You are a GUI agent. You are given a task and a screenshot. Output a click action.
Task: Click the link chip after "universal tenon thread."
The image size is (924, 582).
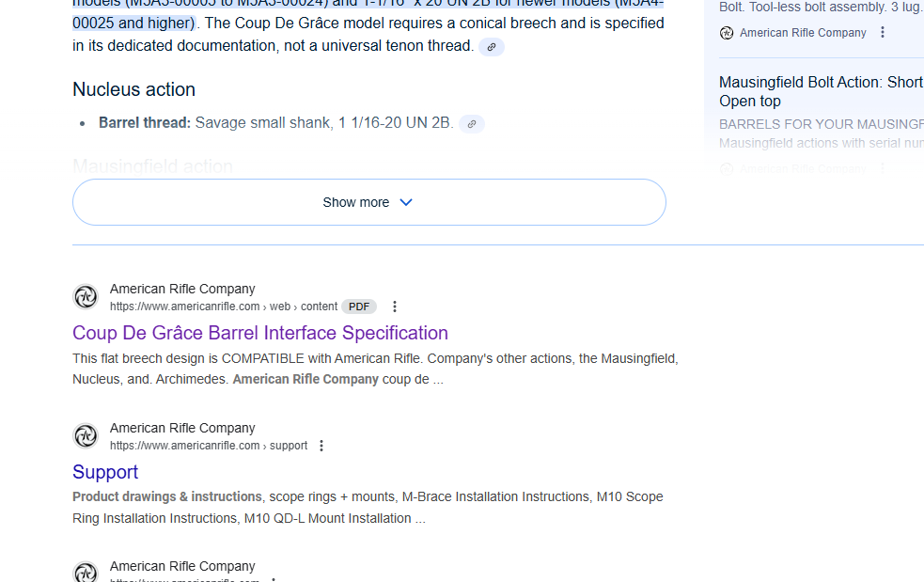[x=491, y=47]
